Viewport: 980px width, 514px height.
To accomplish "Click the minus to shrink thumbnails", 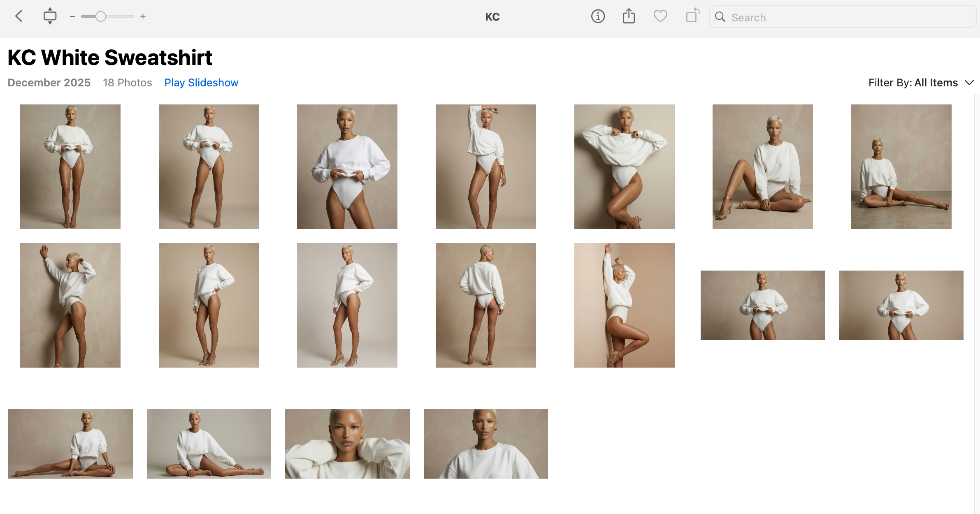I will pos(72,16).
